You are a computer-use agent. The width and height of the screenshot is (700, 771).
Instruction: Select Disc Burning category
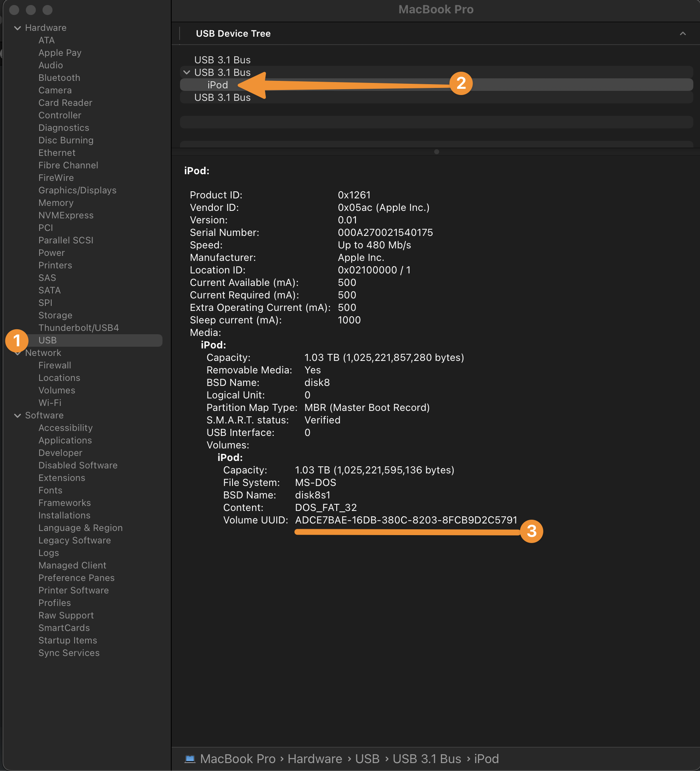(66, 140)
